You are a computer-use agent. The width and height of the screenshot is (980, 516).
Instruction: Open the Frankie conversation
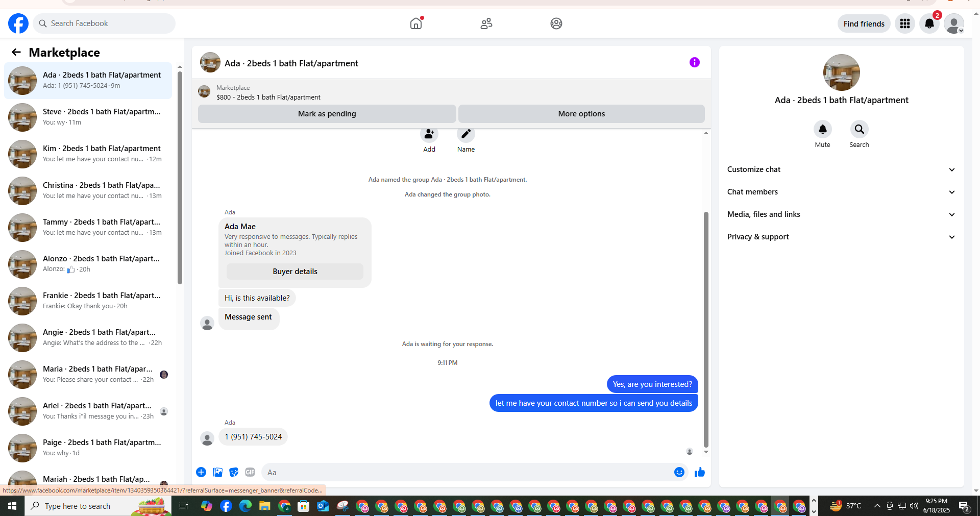pyautogui.click(x=88, y=301)
